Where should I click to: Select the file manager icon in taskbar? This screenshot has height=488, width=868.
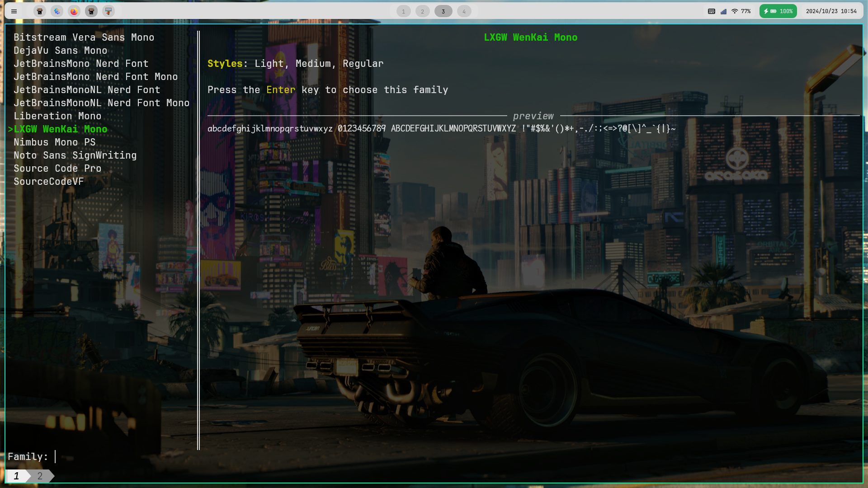click(x=108, y=11)
